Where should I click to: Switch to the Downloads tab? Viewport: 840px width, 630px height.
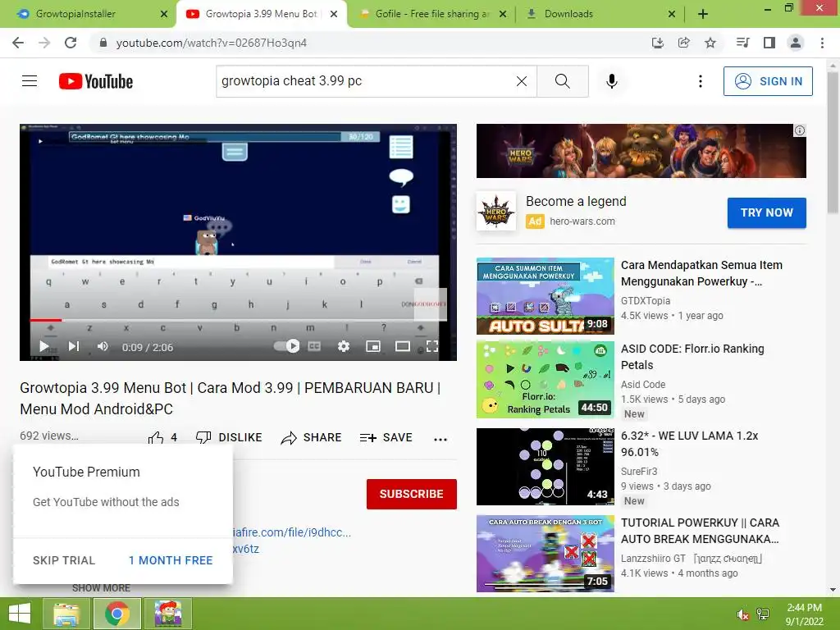tap(600, 14)
